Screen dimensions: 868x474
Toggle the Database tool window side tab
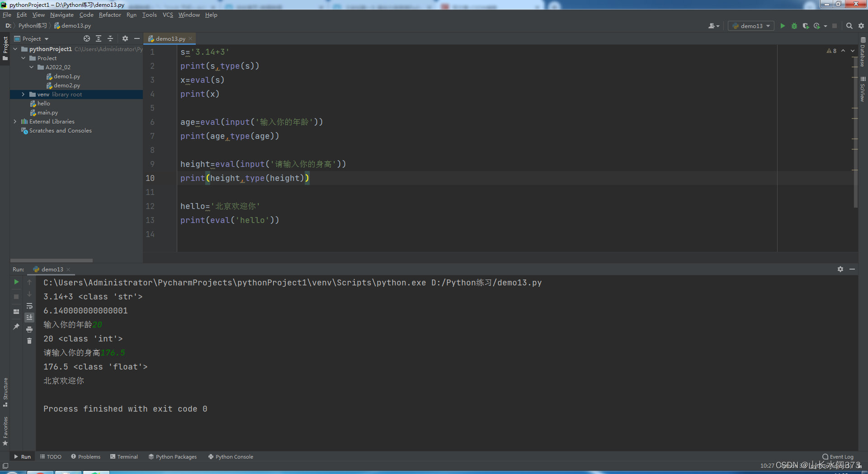863,52
